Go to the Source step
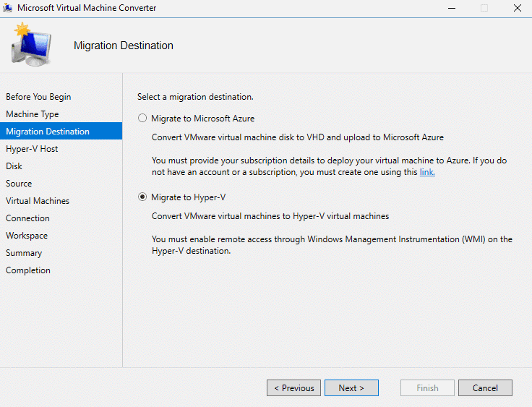Image resolution: width=532 pixels, height=407 pixels. tap(19, 184)
